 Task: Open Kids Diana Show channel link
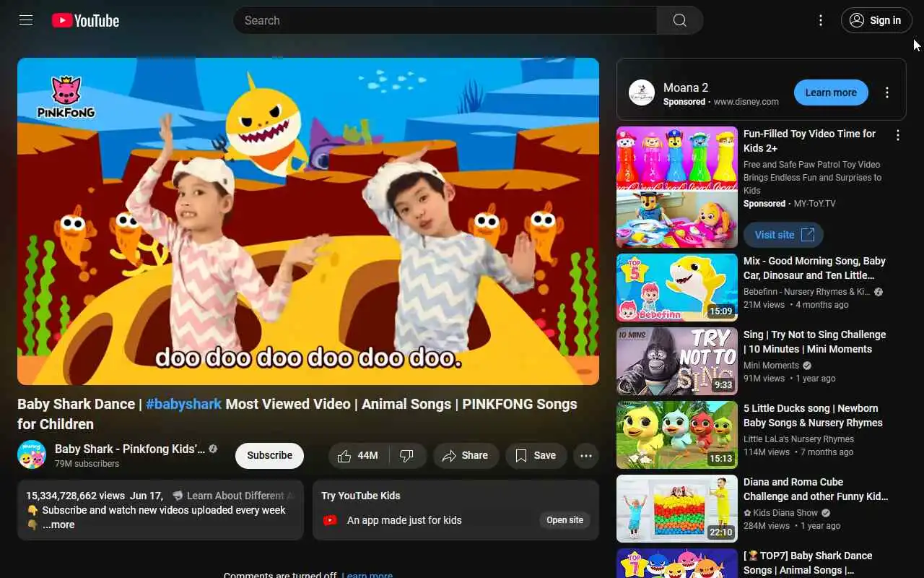[781, 513]
